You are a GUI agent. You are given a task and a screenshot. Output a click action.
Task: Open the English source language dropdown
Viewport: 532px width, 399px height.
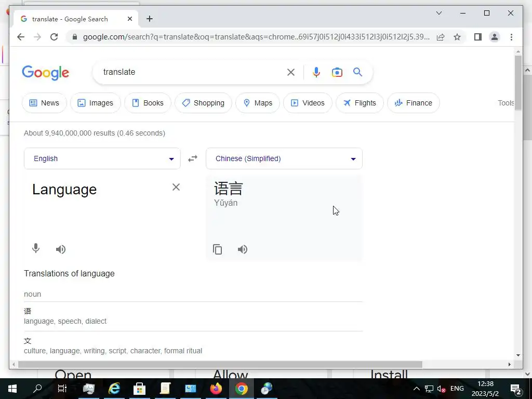[102, 158]
